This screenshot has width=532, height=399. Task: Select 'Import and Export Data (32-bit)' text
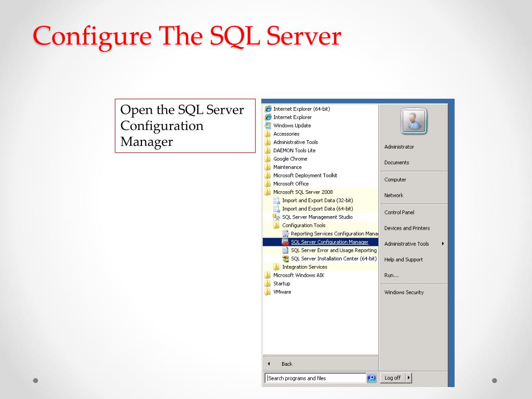pyautogui.click(x=317, y=200)
